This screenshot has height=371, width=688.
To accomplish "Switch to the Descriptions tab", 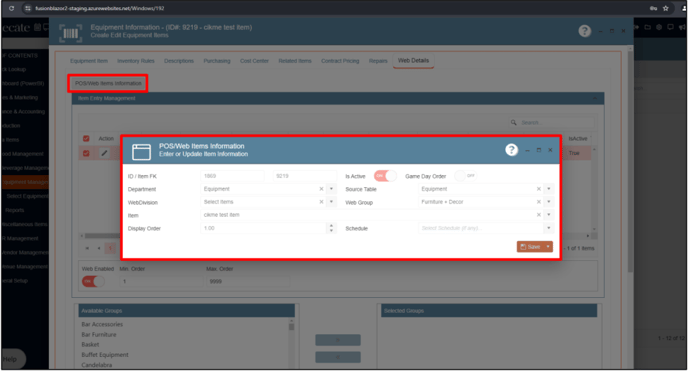I will tap(179, 61).
